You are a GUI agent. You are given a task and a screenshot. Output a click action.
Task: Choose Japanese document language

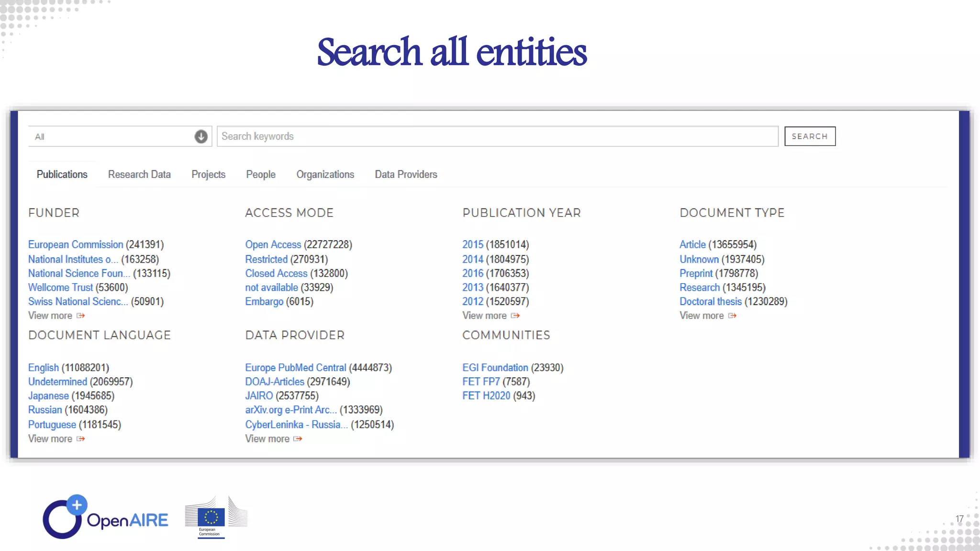pyautogui.click(x=48, y=396)
